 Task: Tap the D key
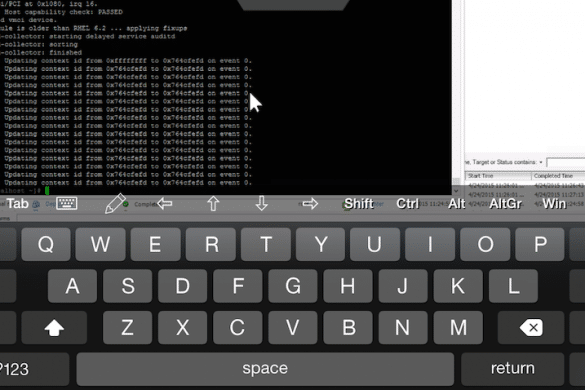point(182,286)
